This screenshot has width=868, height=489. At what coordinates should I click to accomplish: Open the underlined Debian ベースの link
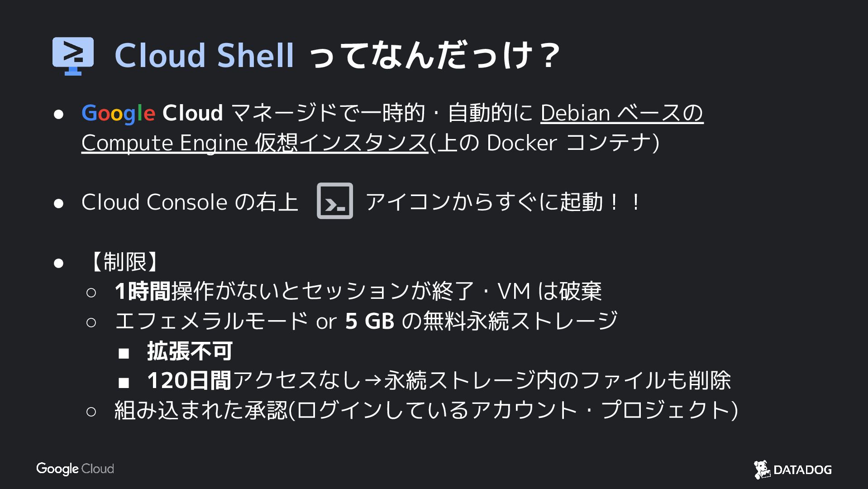(621, 113)
